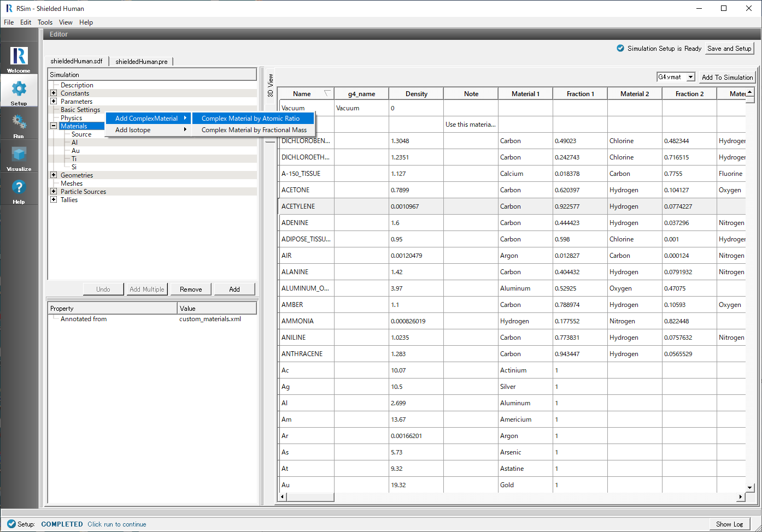
Task: Open the Tools menu
Action: (x=45, y=22)
